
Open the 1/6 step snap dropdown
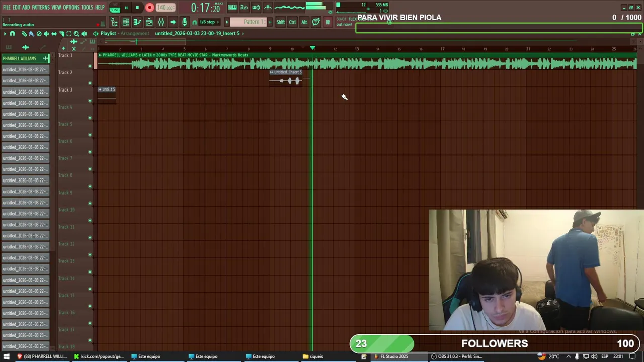[x=209, y=22]
